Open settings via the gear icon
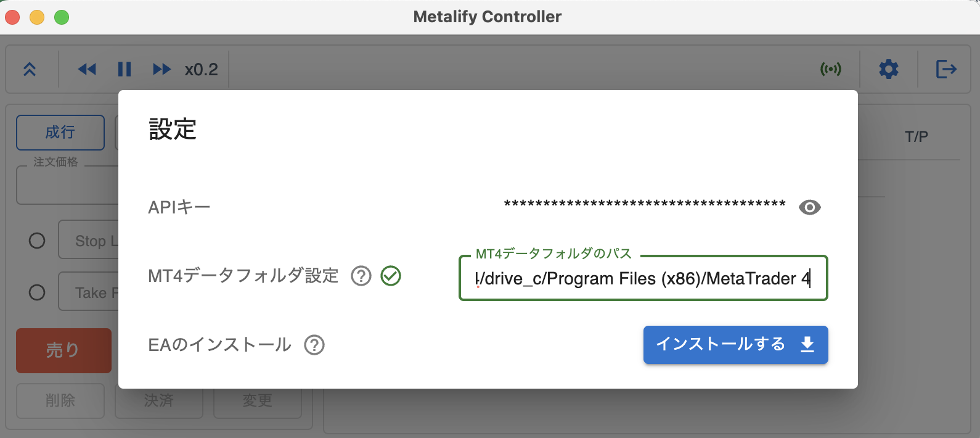Image resolution: width=980 pixels, height=438 pixels. pyautogui.click(x=888, y=69)
